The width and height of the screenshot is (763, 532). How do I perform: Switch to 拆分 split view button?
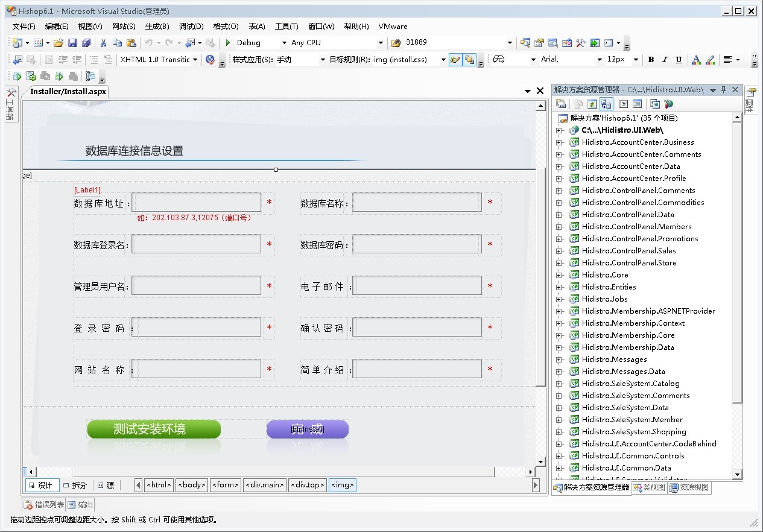(x=75, y=485)
